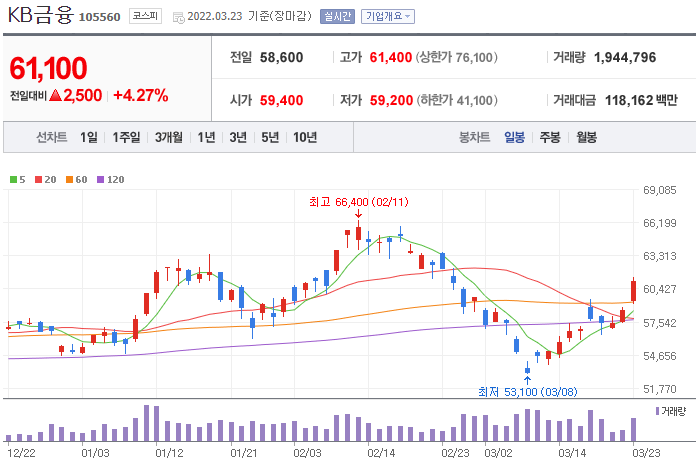The width and height of the screenshot is (696, 466).
Task: Show the 10년 line chart
Action: click(x=305, y=137)
